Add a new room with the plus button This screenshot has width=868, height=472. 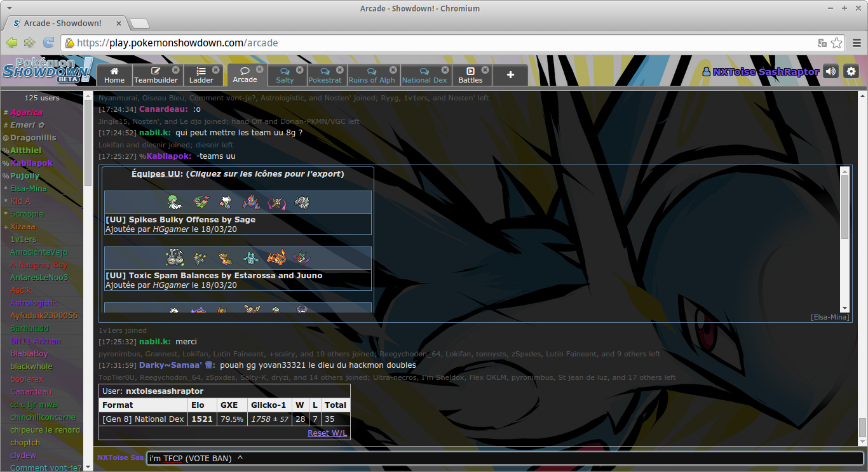pos(510,75)
